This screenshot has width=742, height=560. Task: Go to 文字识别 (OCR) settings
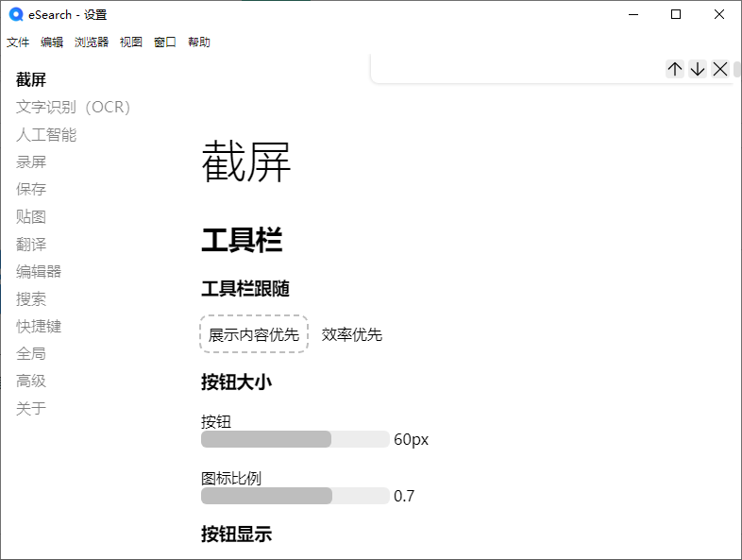click(x=73, y=107)
